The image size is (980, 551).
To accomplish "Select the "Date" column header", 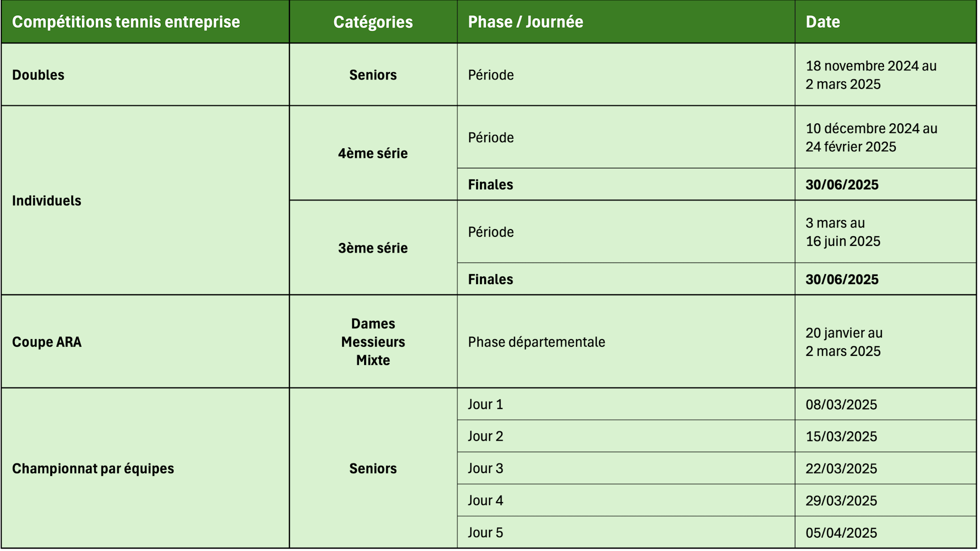I will [x=823, y=22].
